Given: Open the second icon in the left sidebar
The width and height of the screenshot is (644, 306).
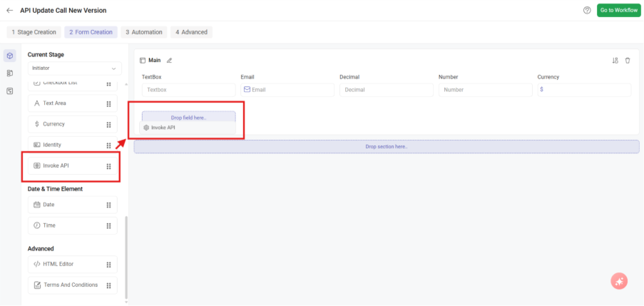Looking at the screenshot, I should click(10, 73).
